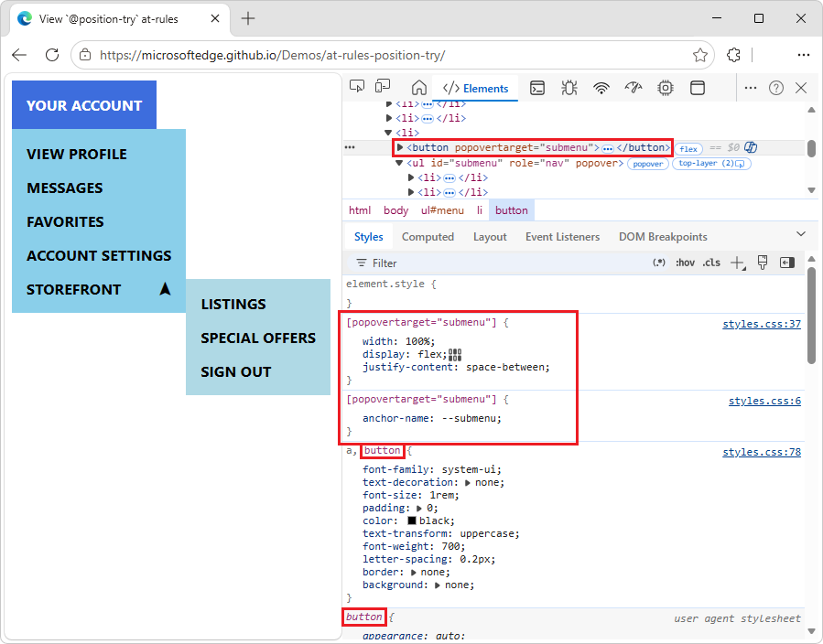823x644 pixels.
Task: Toggle the flex badge on the button node
Action: click(688, 149)
